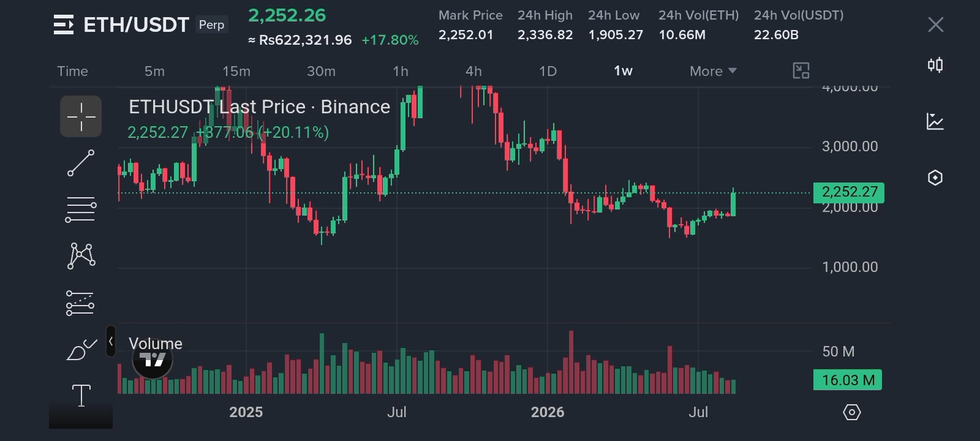Click the +17.80% change value

(390, 40)
